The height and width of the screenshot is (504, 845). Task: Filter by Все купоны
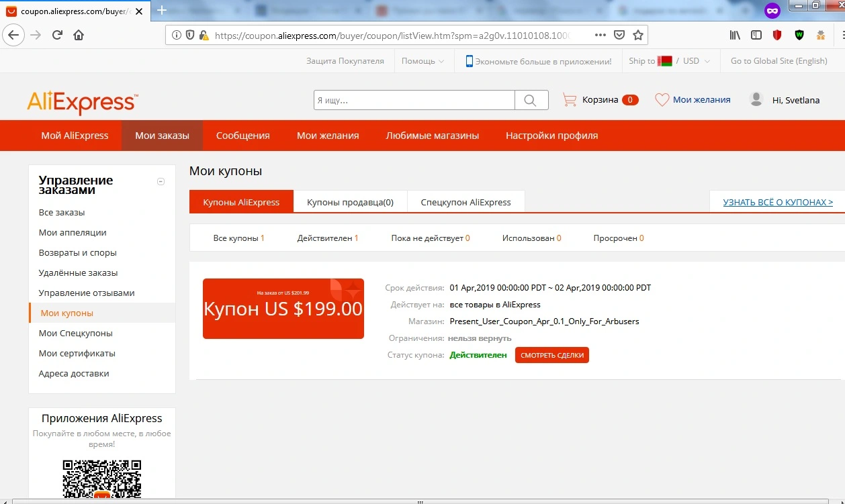point(238,238)
